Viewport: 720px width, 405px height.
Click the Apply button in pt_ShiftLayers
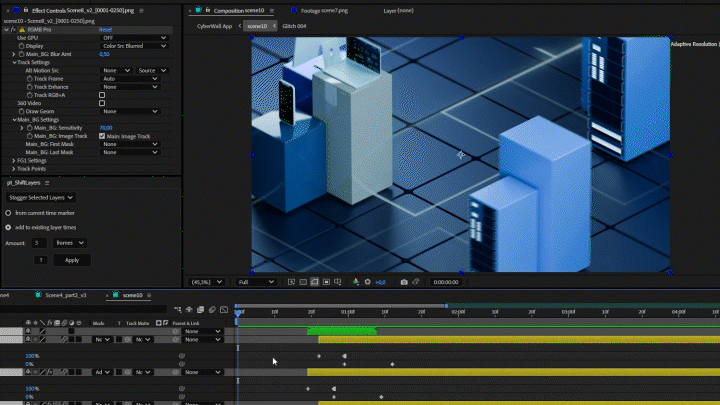point(71,260)
